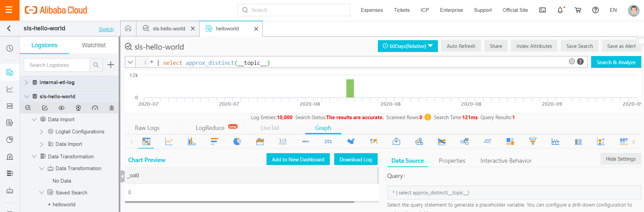
Task: Click the eye preview icon under sls-hello-world
Action: click(x=61, y=108)
